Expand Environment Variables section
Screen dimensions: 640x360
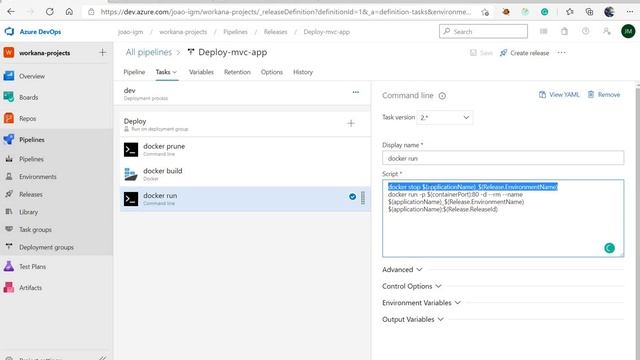point(421,303)
